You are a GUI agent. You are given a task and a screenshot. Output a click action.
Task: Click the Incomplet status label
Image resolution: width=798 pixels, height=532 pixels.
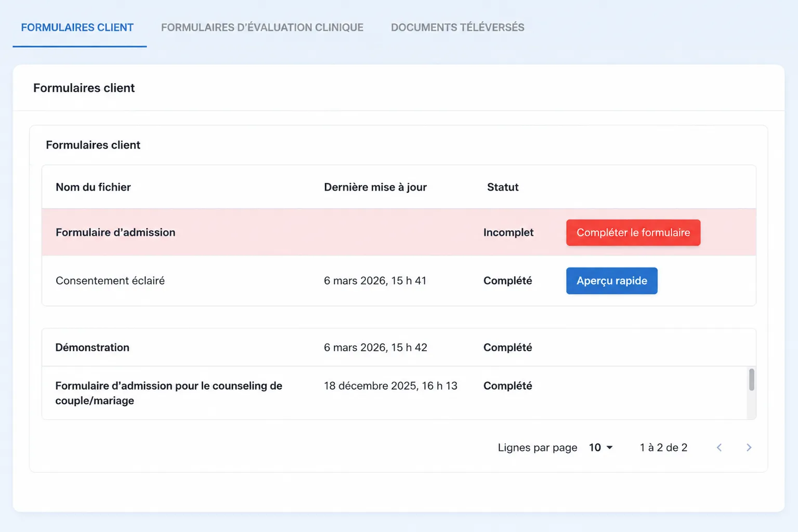[508, 232]
